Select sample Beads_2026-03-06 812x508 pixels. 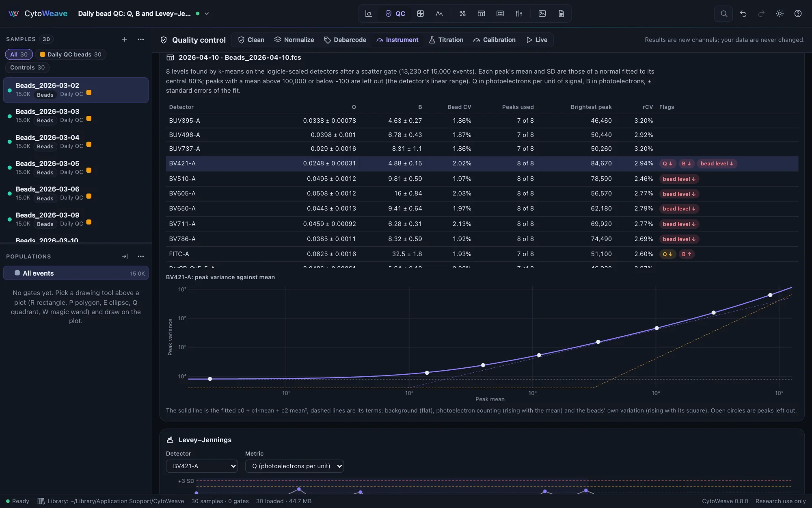point(76,193)
